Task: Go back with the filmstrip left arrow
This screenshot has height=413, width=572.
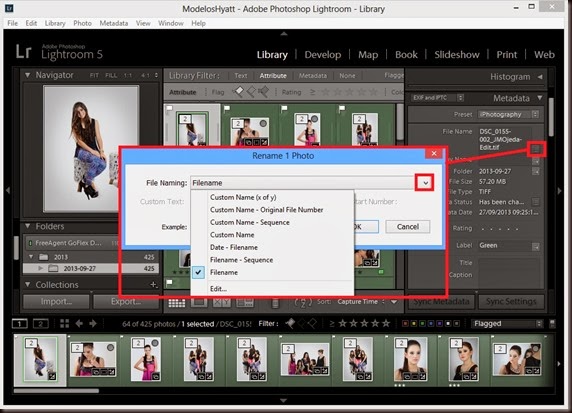Action: [79, 324]
